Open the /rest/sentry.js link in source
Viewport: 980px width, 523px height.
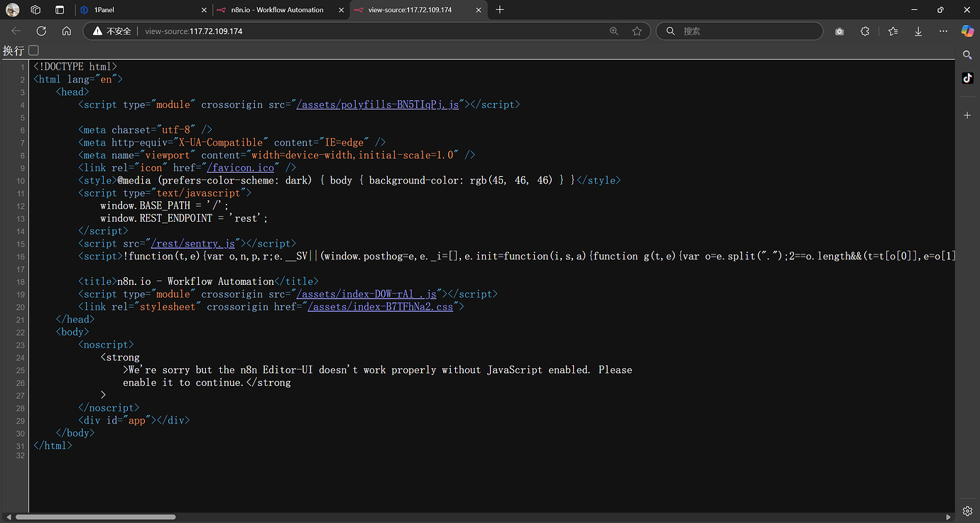194,243
